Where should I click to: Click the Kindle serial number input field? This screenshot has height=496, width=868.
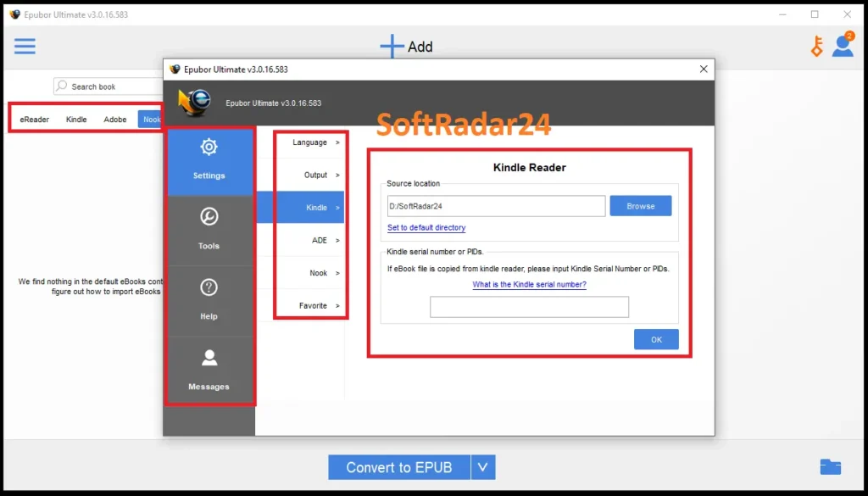(x=529, y=307)
